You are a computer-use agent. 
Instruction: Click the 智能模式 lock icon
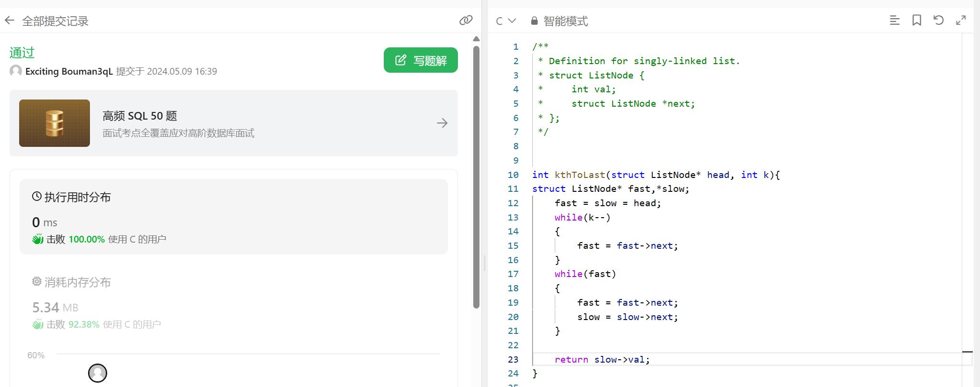pyautogui.click(x=534, y=21)
